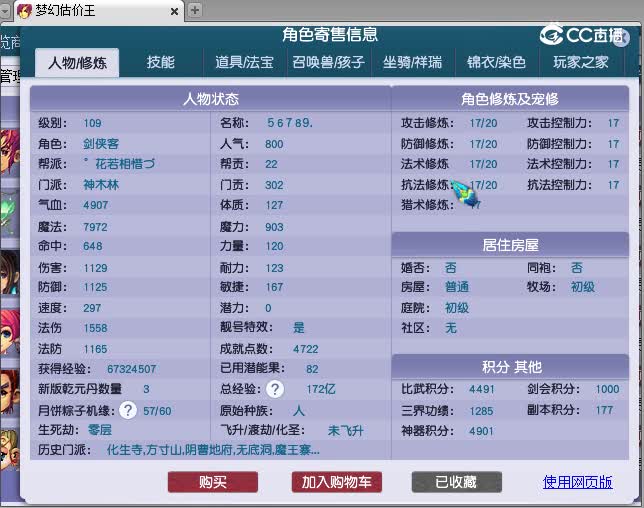Click the 名称 value 56789.
This screenshot has height=508, width=644.
[290, 123]
